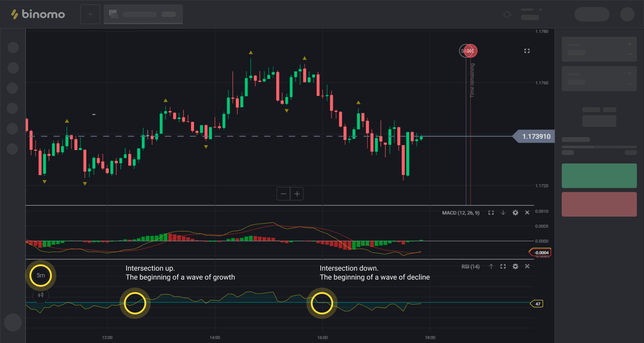Zoom in chart with plus button
644x343 pixels.
(297, 194)
